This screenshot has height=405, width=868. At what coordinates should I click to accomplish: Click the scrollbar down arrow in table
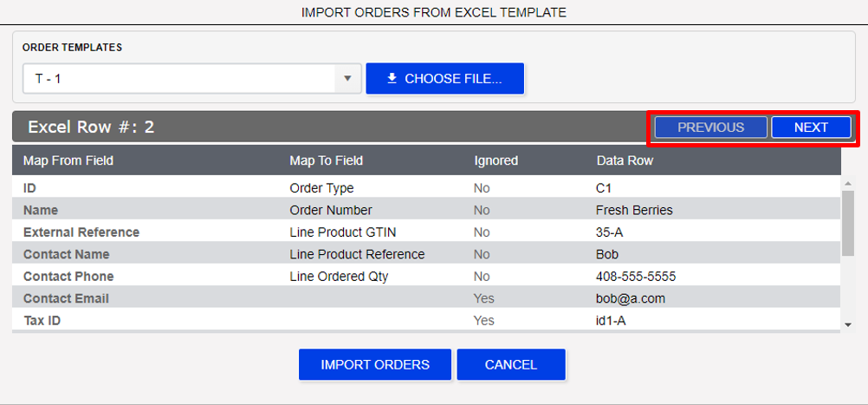847,325
